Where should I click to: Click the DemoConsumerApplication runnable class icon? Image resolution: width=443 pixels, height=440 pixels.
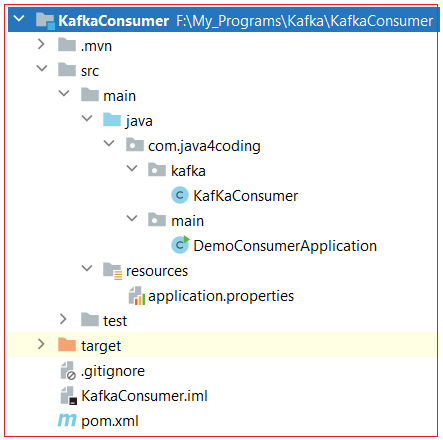[180, 245]
